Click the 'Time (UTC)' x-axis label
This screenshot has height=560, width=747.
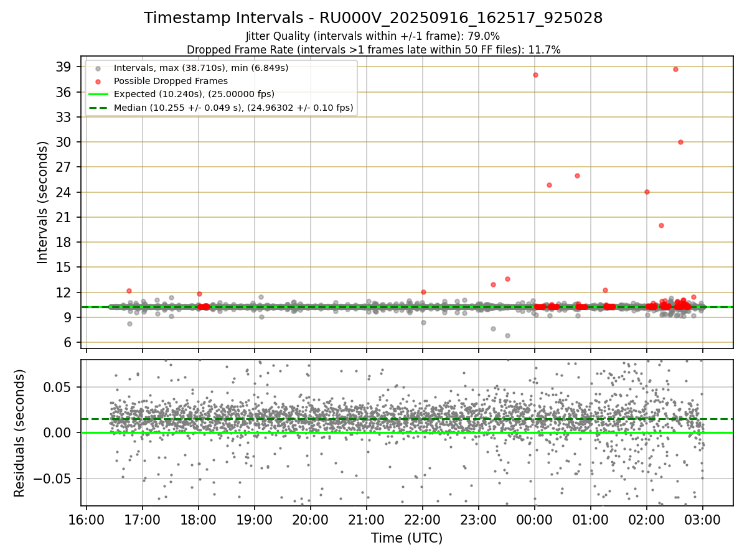(406, 538)
